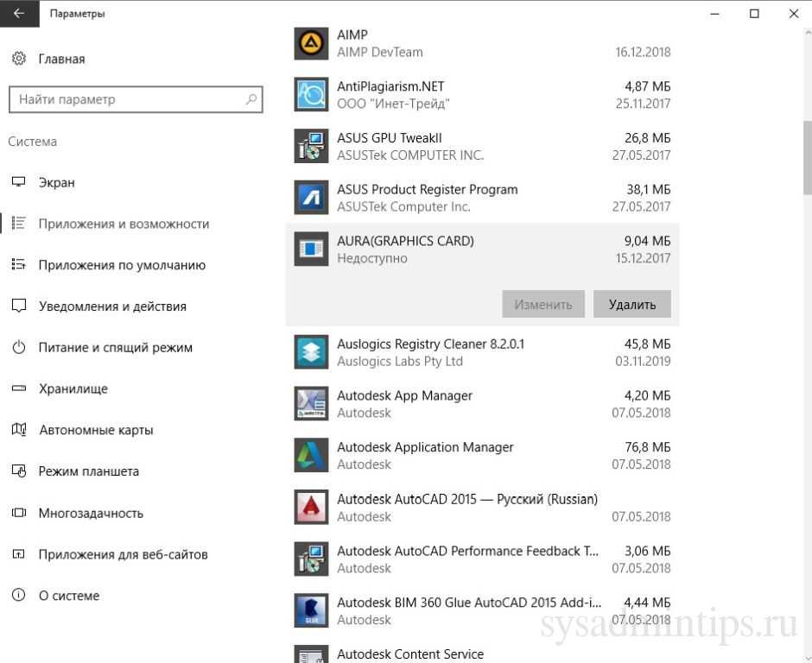Click Auslogics Registry Cleaner icon
812x663 pixels.
tap(311, 352)
